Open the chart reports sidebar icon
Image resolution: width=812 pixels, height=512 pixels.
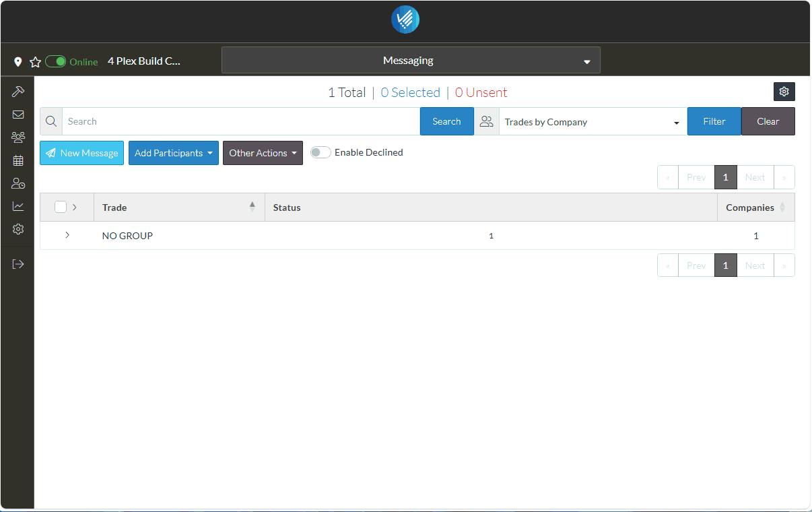click(18, 206)
